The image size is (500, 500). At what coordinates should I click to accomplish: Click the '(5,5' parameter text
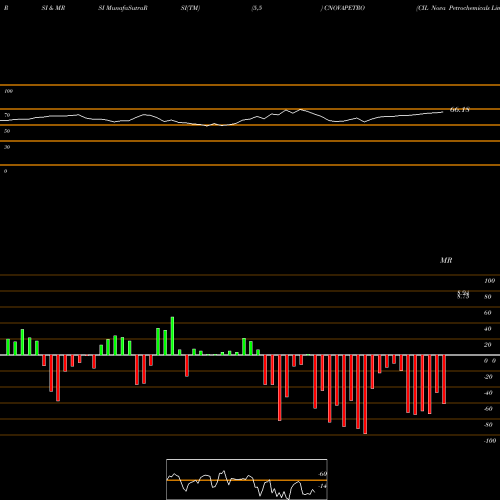pos(257,8)
